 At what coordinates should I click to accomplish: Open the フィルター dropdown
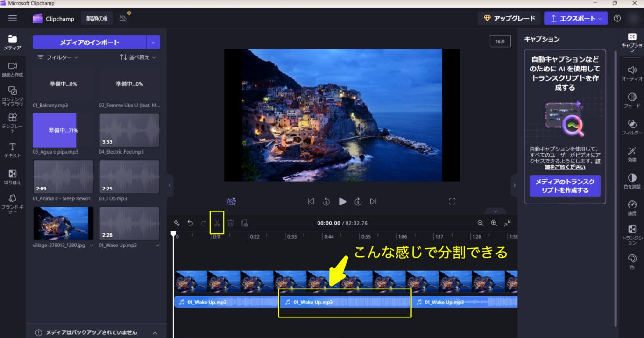(x=58, y=57)
